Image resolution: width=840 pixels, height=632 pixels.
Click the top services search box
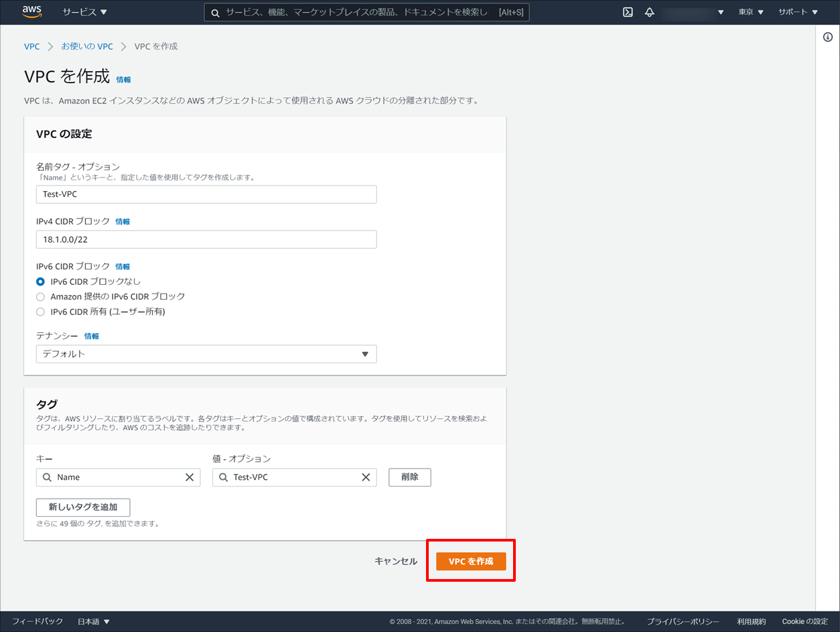(x=366, y=12)
